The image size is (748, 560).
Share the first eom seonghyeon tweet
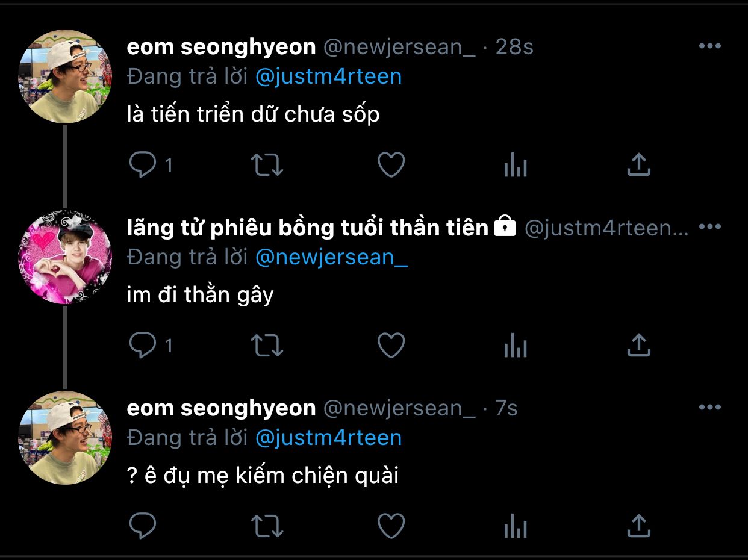638,165
